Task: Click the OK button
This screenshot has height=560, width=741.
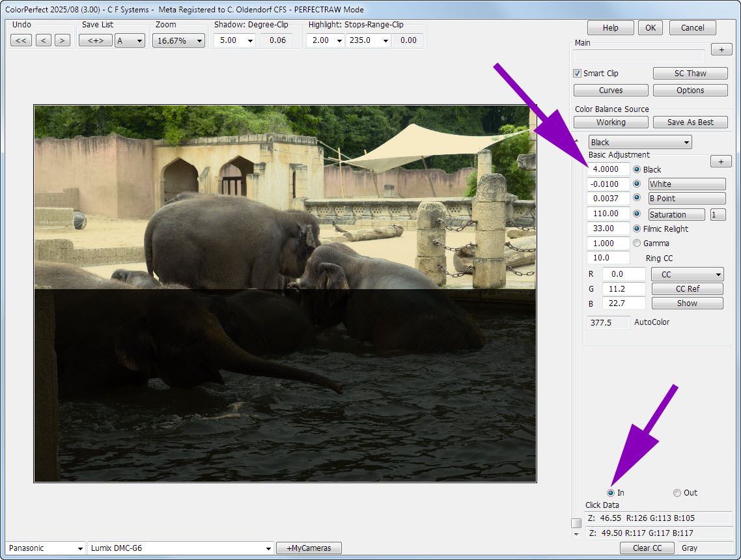Action: (x=650, y=28)
